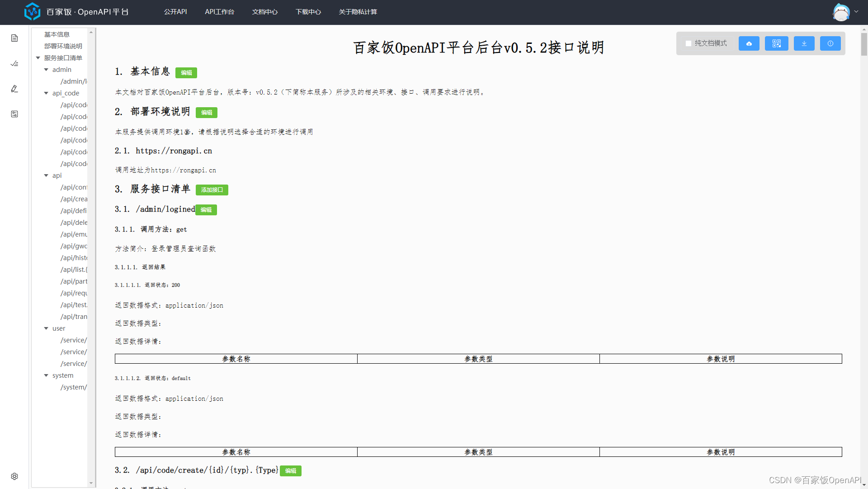Open the 下载中心 menu
Screen dimensions: 868x489
tap(308, 12)
